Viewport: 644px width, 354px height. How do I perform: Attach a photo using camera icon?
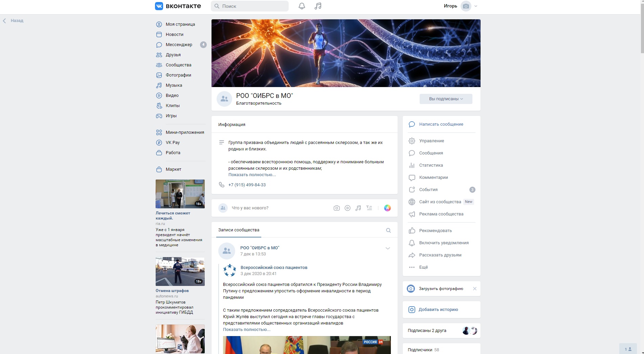click(x=336, y=208)
